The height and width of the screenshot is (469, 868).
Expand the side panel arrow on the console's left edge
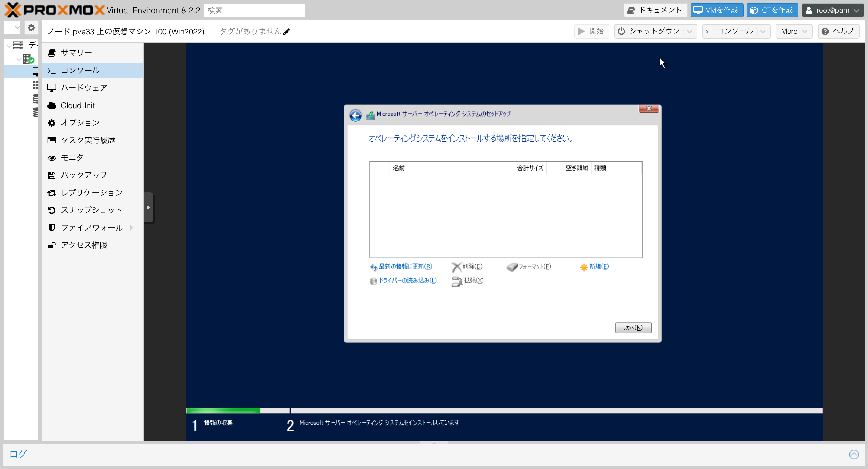coord(148,208)
